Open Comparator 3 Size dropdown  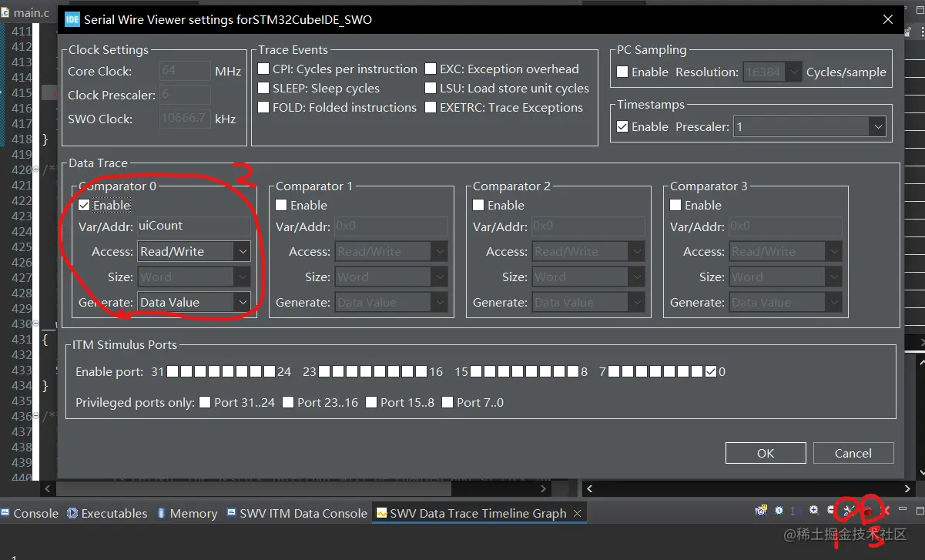pyautogui.click(x=786, y=277)
